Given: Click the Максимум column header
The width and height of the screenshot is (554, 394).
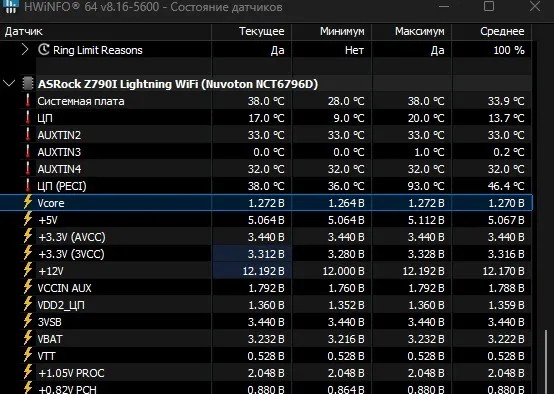Looking at the screenshot, I should pos(412,31).
